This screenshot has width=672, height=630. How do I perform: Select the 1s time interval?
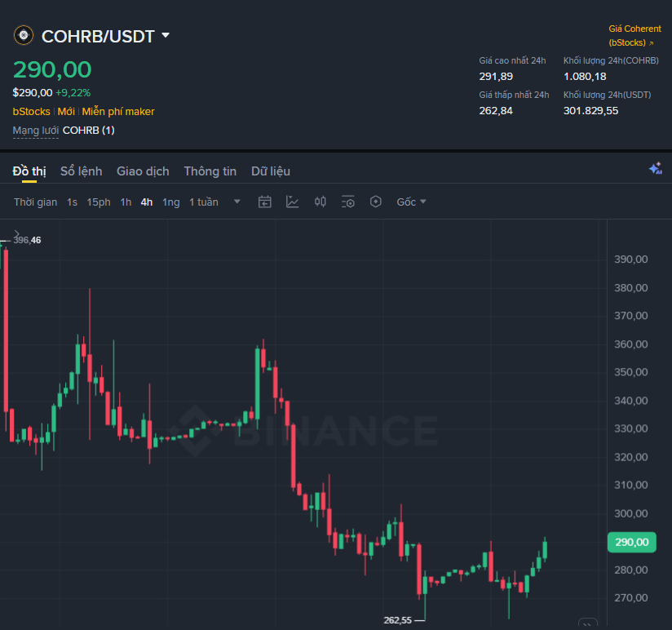coord(72,202)
